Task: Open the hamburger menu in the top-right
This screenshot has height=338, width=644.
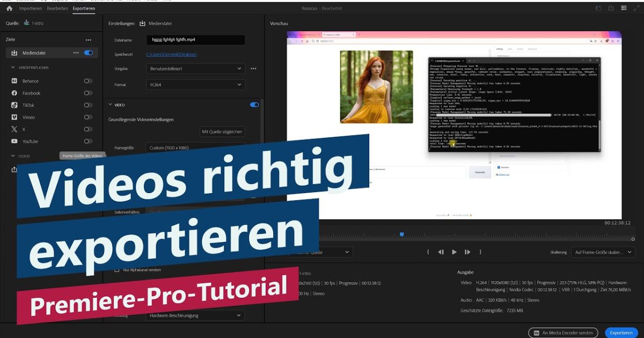Action: pos(623,8)
